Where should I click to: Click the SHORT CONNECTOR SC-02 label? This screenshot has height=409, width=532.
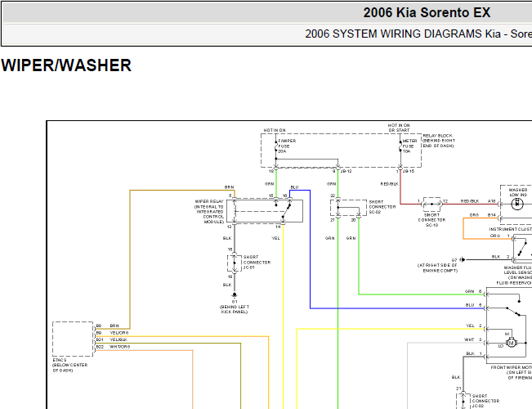382,207
